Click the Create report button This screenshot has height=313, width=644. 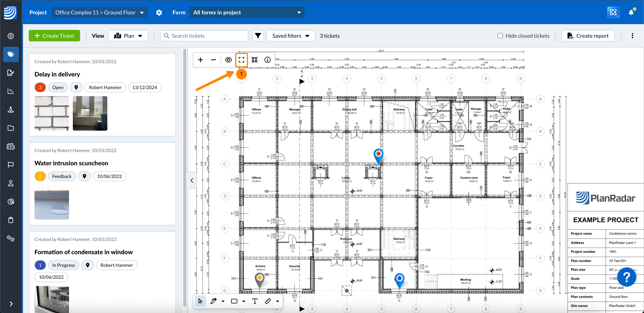[588, 36]
